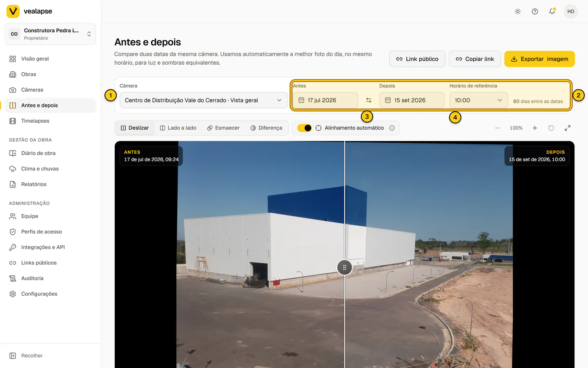Screen dimensions: 588x368
Task: Switch to the Diferença mode
Action: [x=266, y=128]
